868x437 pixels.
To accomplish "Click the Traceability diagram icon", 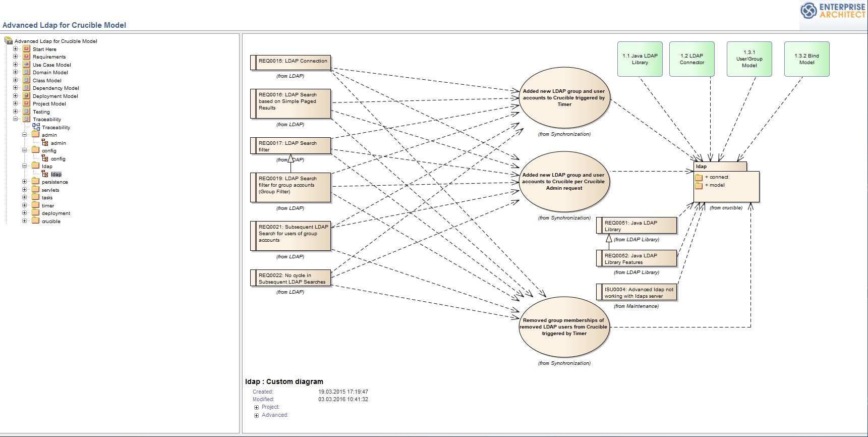I will click(x=36, y=127).
